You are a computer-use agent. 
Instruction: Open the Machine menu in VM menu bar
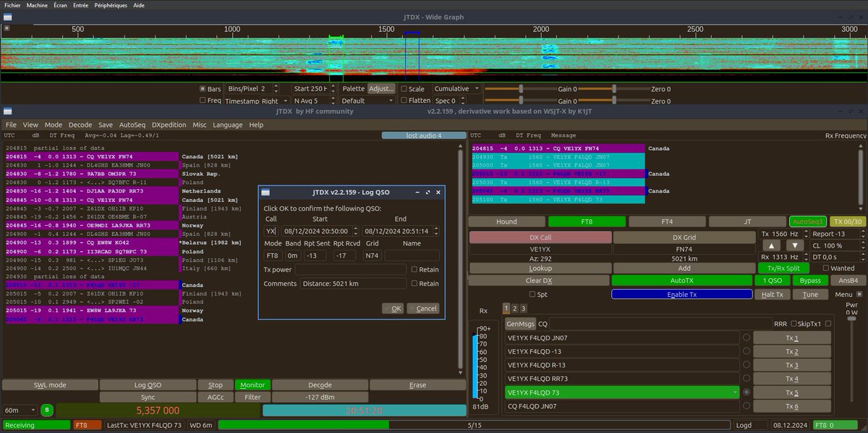pos(37,5)
